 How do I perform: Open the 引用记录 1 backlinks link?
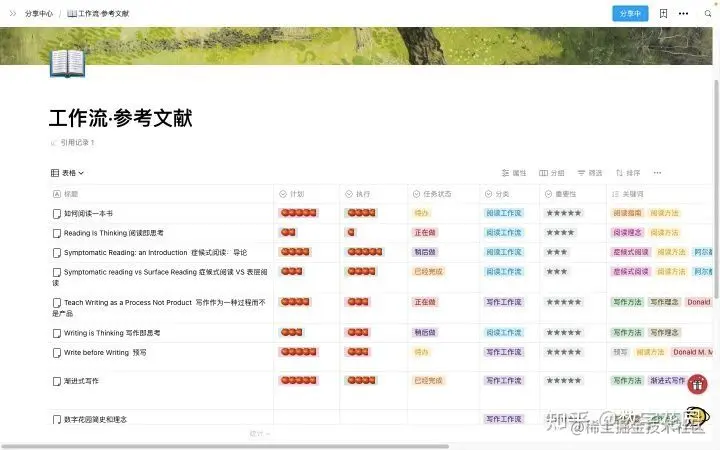tap(73, 142)
